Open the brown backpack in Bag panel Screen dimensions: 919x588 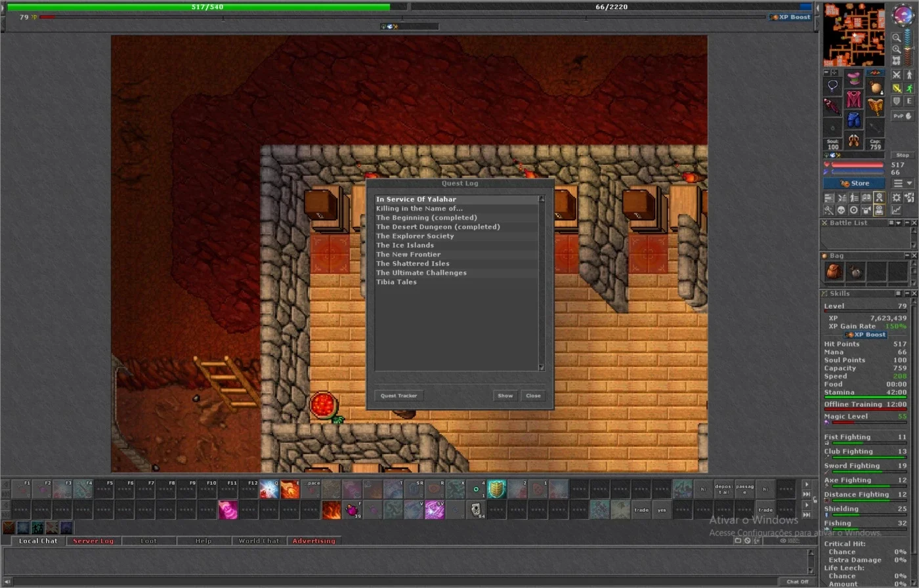point(834,271)
